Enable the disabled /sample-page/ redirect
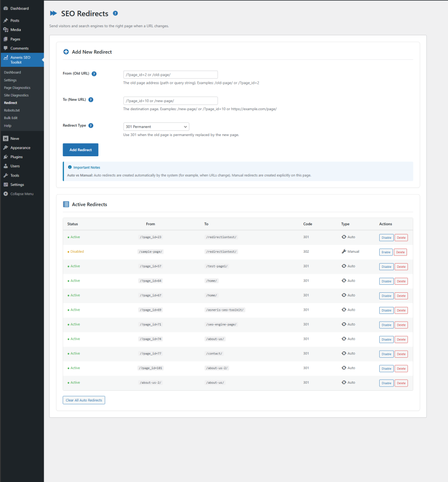448x482 pixels. [385, 252]
